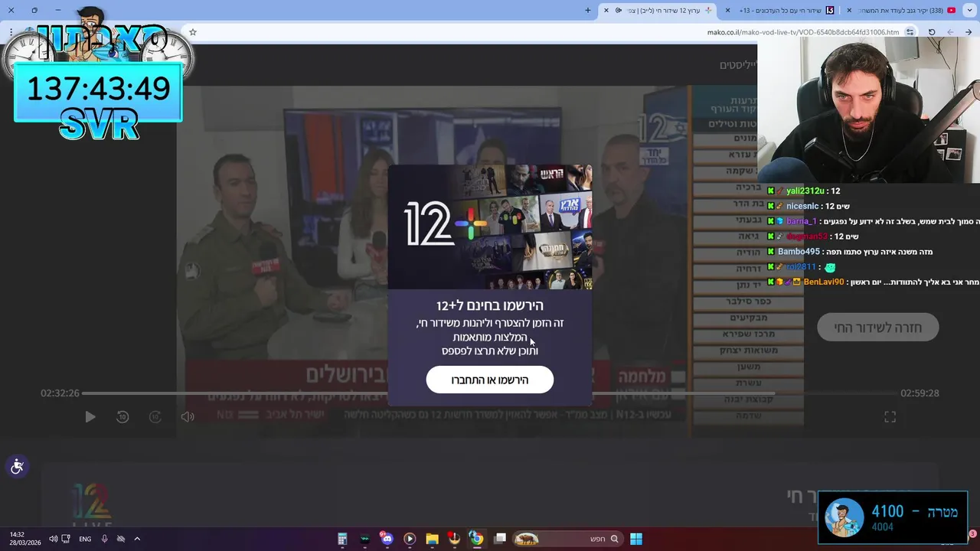
Task: Click total duration '02:59:28' label
Action: click(920, 393)
